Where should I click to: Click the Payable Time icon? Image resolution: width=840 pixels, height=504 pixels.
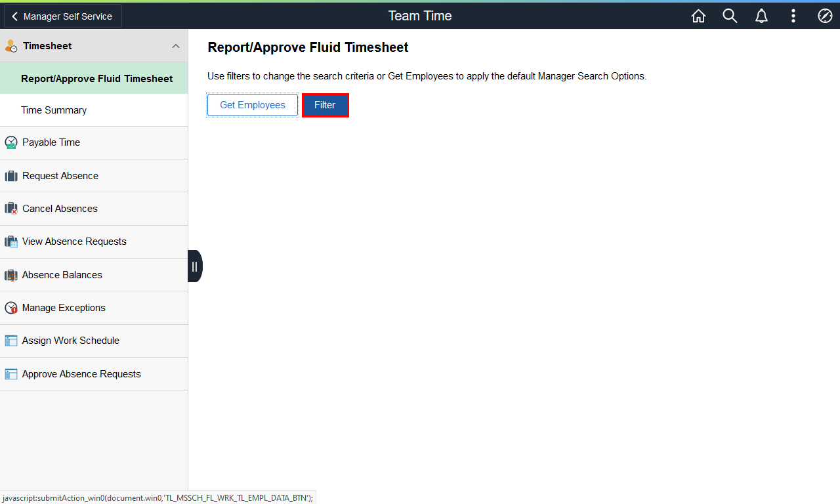click(x=11, y=143)
